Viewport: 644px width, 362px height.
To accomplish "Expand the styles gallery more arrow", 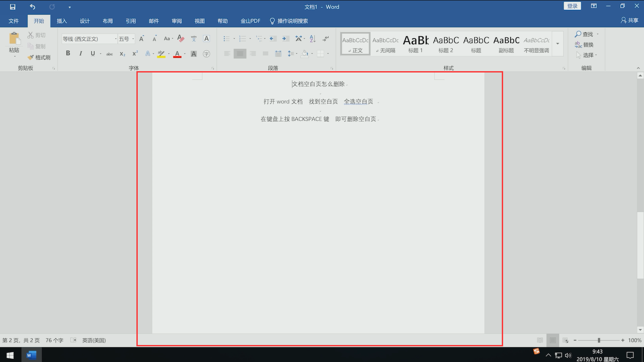I will point(558,43).
